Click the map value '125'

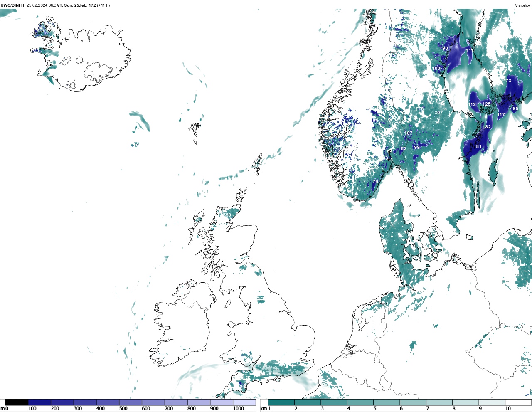coord(486,104)
